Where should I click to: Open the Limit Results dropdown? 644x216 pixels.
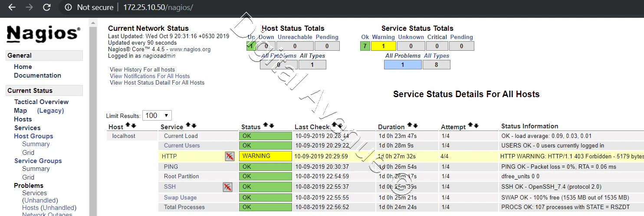click(157, 115)
